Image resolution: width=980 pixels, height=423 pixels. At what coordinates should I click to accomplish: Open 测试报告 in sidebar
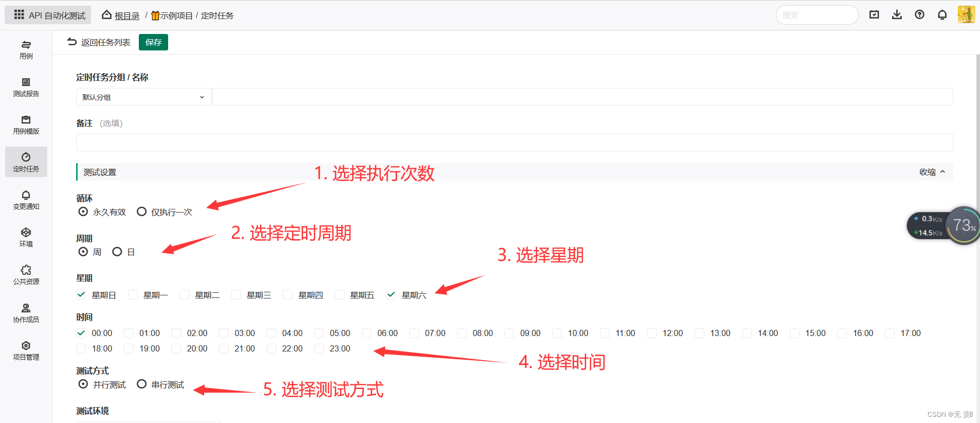click(26, 87)
